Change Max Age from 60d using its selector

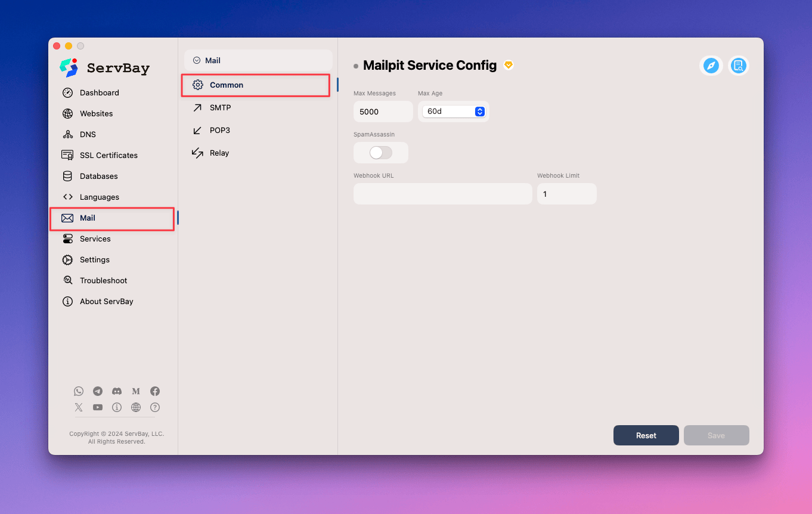click(453, 112)
